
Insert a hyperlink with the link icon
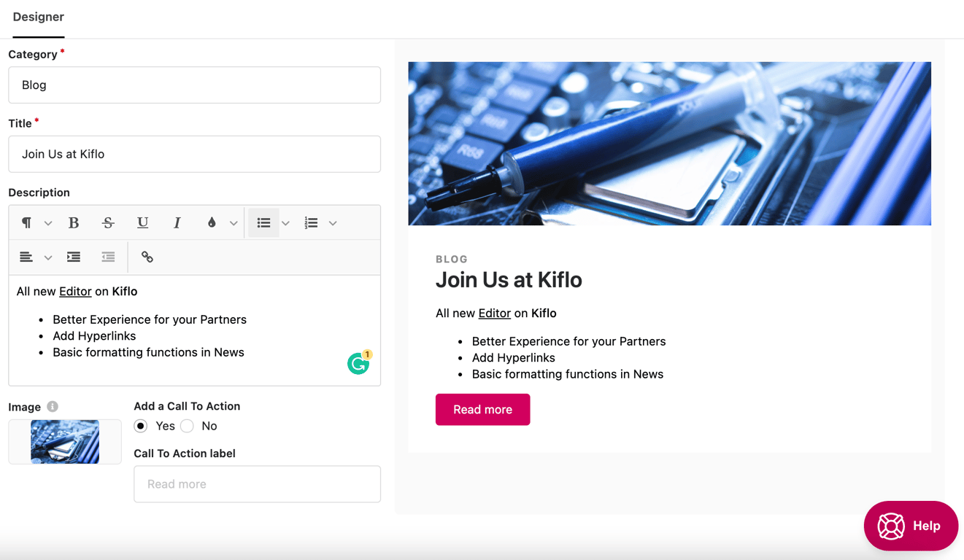click(147, 257)
